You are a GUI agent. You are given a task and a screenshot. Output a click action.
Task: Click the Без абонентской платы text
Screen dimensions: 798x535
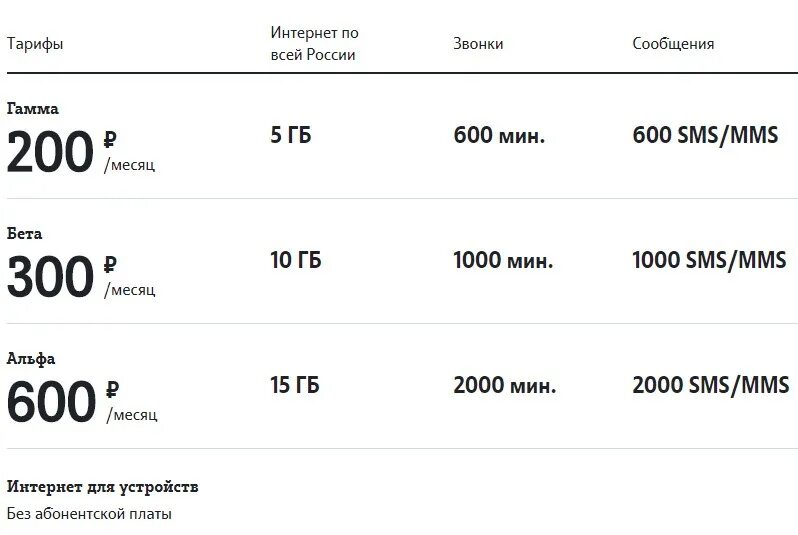89,514
